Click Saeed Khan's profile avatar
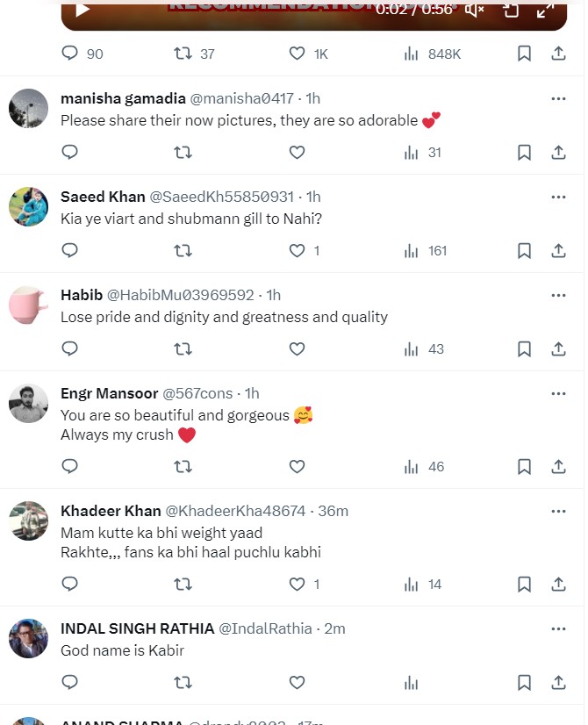This screenshot has height=725, width=588. click(28, 206)
